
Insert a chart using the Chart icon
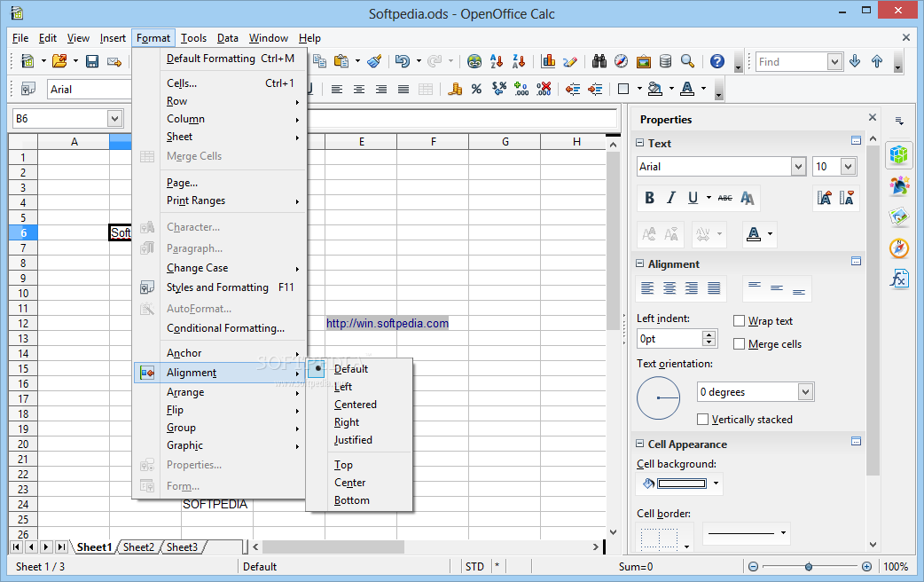pyautogui.click(x=548, y=61)
